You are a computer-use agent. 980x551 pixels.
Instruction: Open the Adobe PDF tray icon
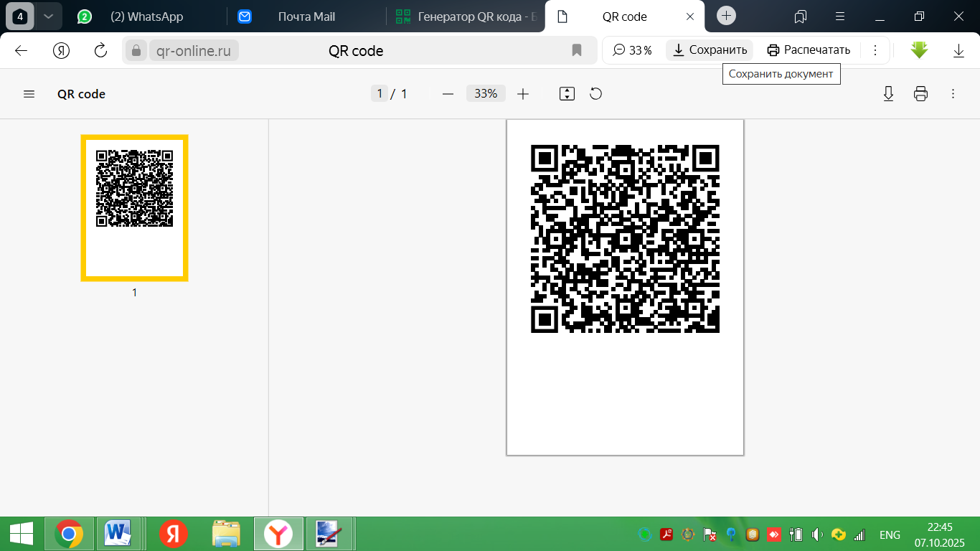666,534
